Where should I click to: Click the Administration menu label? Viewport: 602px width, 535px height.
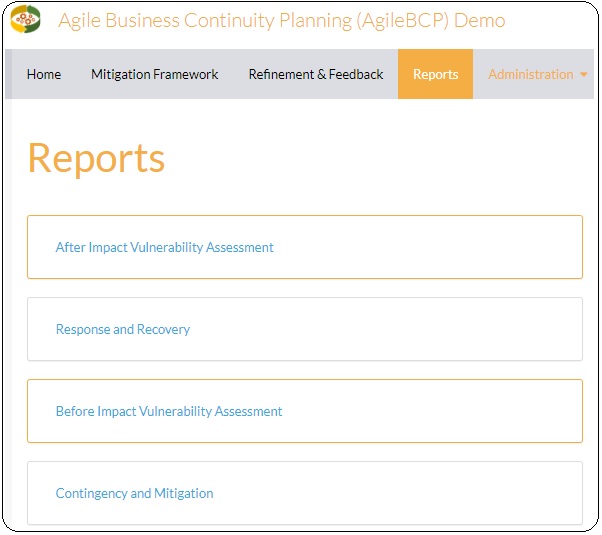530,74
